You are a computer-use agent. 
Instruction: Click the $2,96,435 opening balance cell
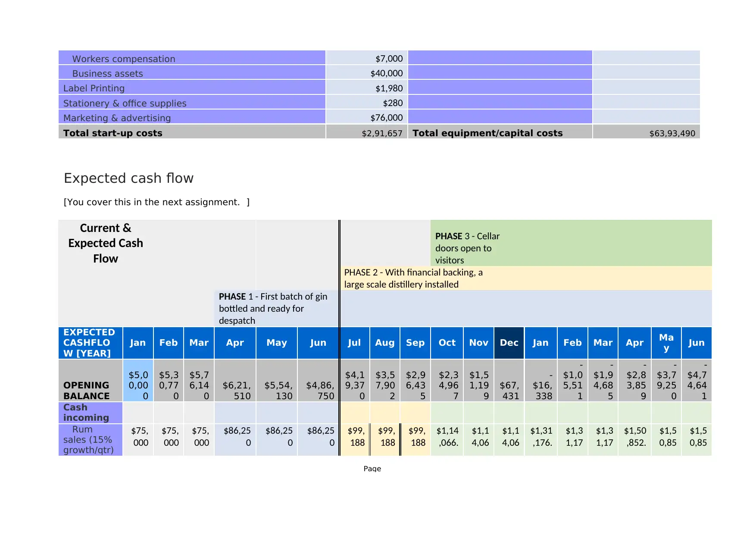click(415, 380)
